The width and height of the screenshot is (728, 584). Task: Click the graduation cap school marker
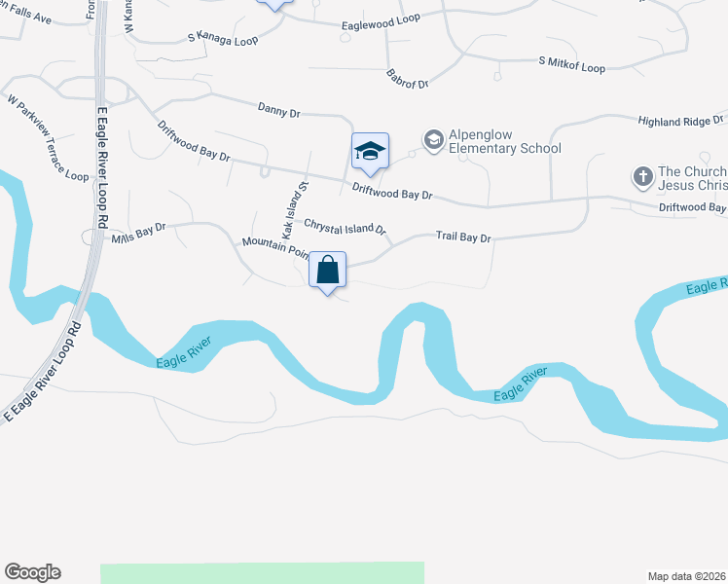coord(370,152)
